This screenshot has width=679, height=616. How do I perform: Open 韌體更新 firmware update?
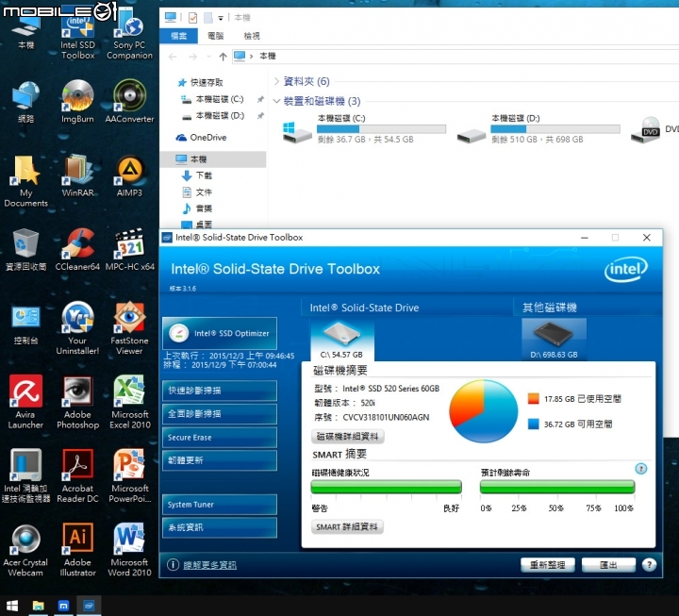point(220,460)
